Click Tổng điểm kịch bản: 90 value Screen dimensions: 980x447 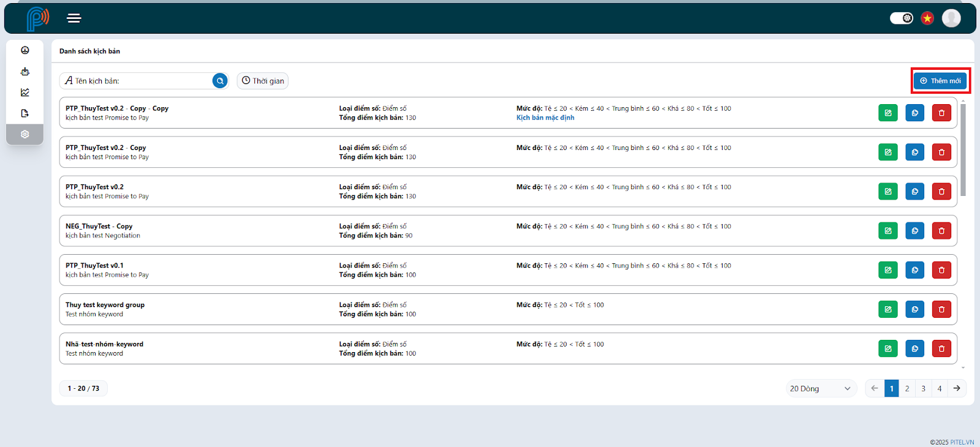[376, 236]
